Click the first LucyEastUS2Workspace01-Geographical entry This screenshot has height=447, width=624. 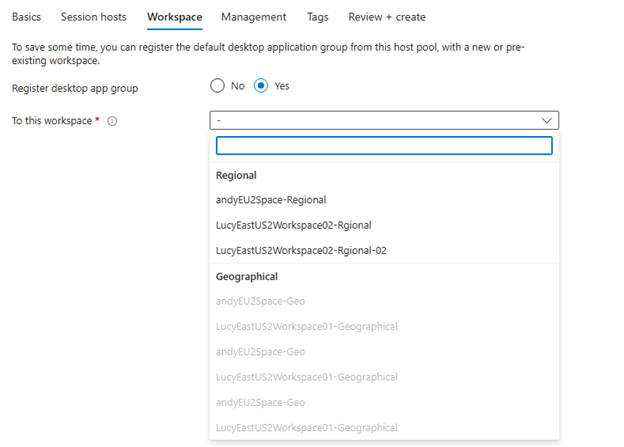point(306,326)
